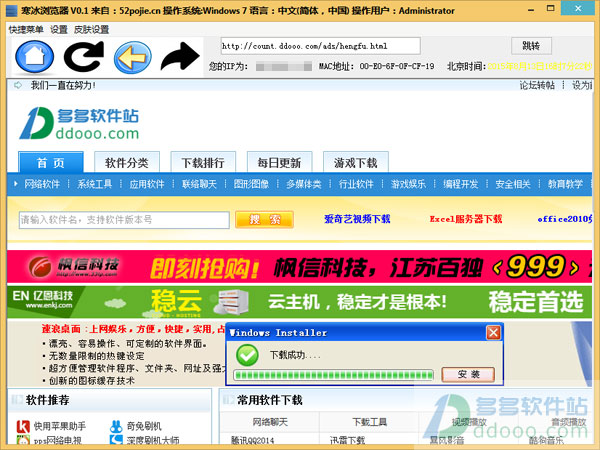600x450 pixels.
Task: Click the 快用苹果助手 link text
Action: tap(60, 426)
